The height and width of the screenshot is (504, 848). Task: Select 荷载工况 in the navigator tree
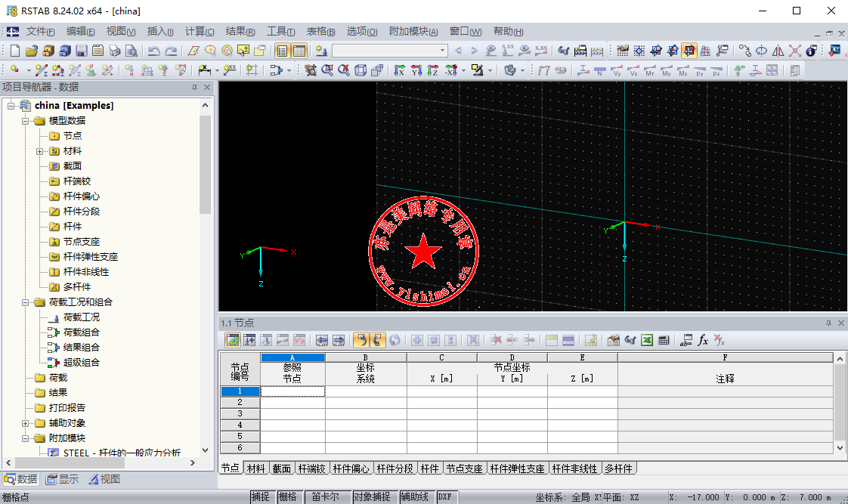(x=81, y=317)
